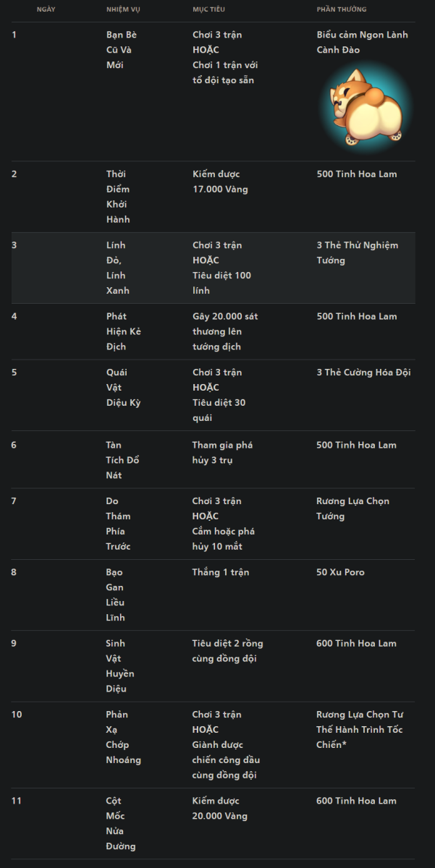Screen dimensions: 435x868
Task: Select the Thời Điểm Khởi Hành mission
Action: [118, 197]
